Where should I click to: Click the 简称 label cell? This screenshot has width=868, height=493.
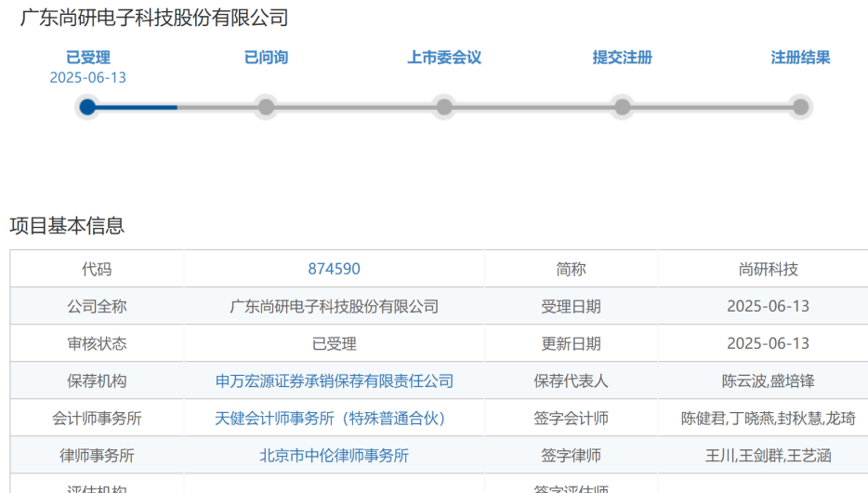(x=571, y=269)
